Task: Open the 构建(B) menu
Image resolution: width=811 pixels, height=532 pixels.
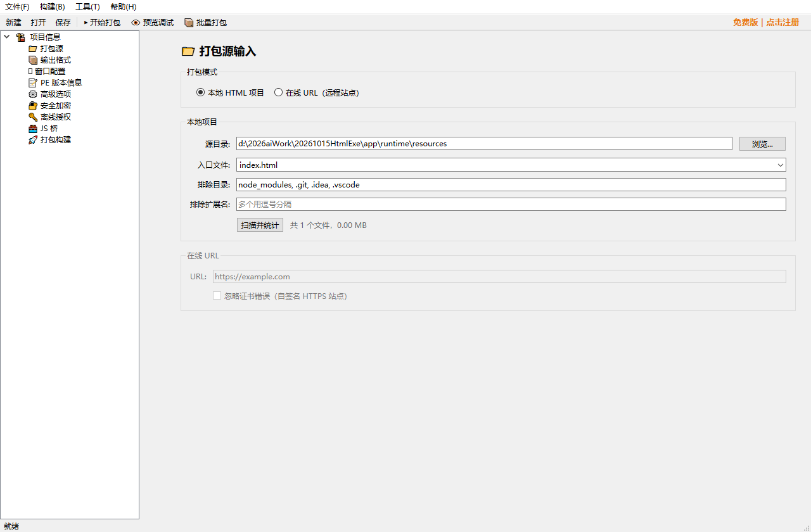Action: click(x=52, y=7)
